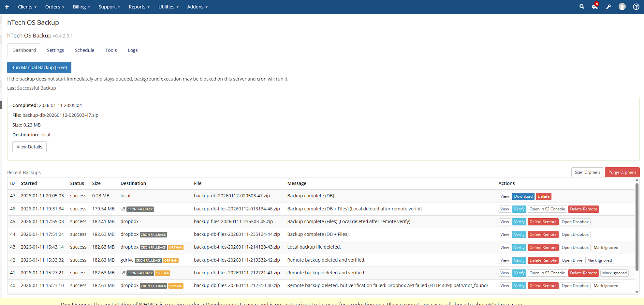Switch to the Schedule tab
This screenshot has width=644, height=305.
pyautogui.click(x=85, y=50)
